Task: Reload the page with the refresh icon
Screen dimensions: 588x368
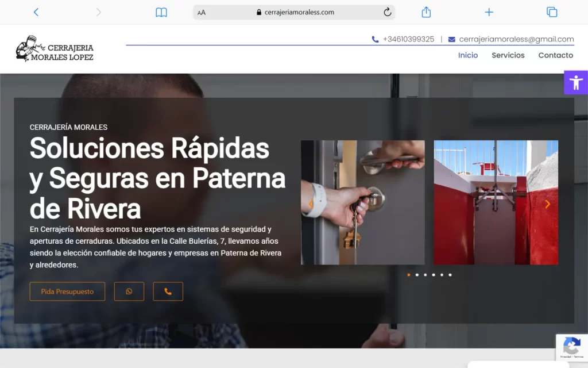Action: pos(387,12)
